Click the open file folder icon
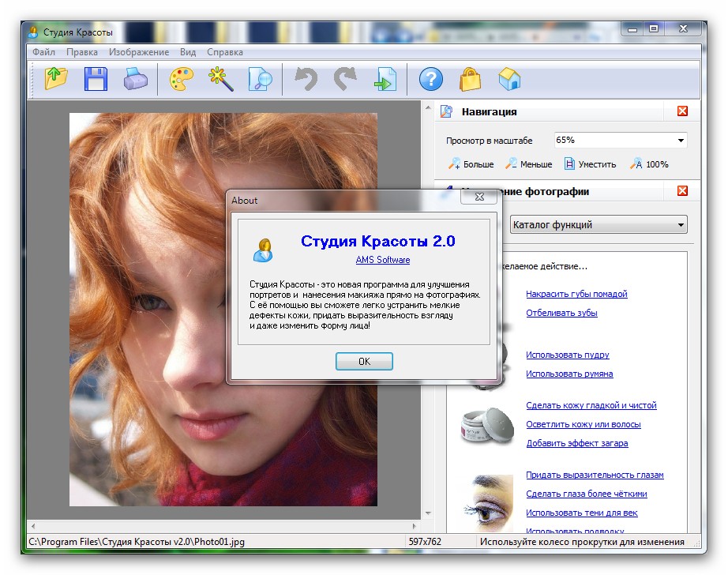Image resolution: width=728 pixels, height=575 pixels. pos(56,79)
